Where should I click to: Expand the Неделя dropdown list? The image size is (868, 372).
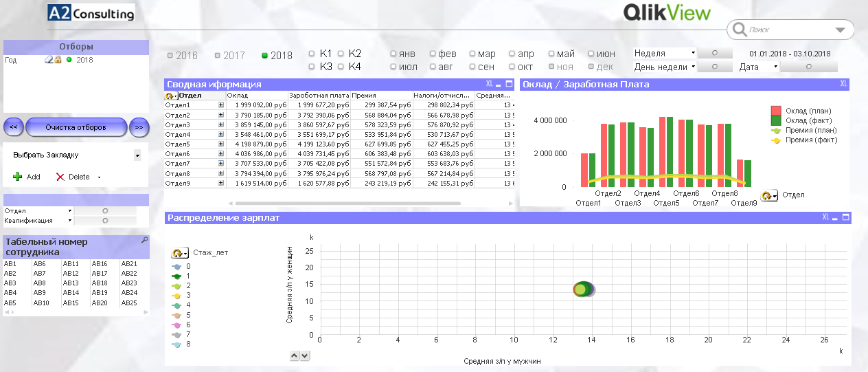694,53
